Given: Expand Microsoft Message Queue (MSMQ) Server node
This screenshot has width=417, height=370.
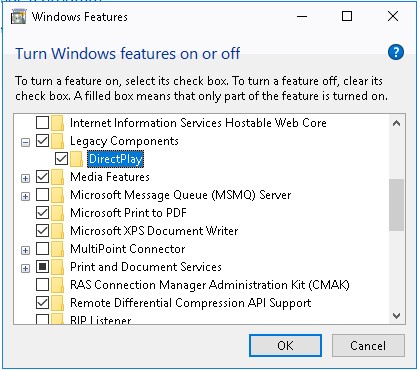Looking at the screenshot, I should (25, 197).
